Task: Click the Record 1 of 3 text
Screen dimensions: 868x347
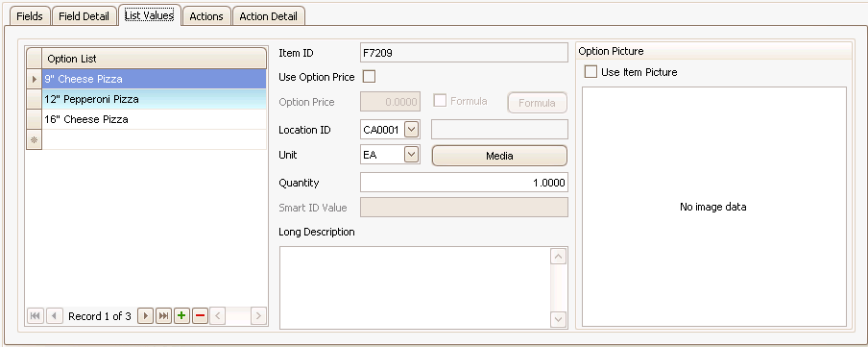Action: 100,316
